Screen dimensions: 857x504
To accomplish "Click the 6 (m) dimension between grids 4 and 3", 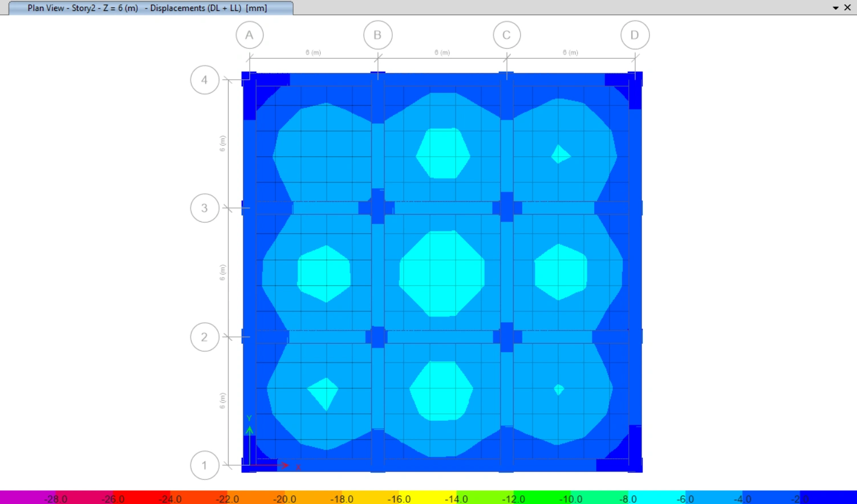I will (x=222, y=143).
